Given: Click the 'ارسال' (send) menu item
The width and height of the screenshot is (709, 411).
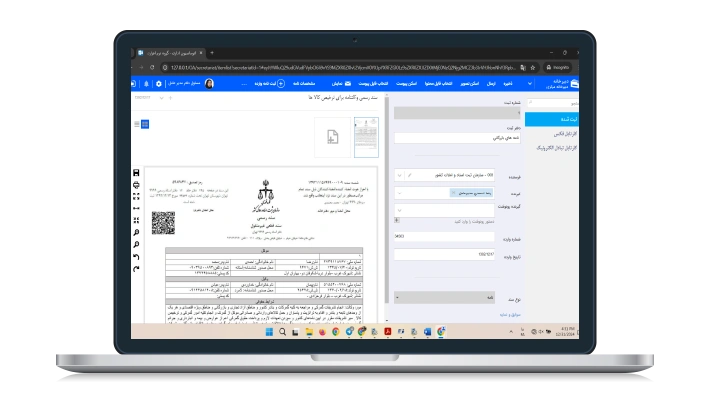Looking at the screenshot, I should coord(491,84).
